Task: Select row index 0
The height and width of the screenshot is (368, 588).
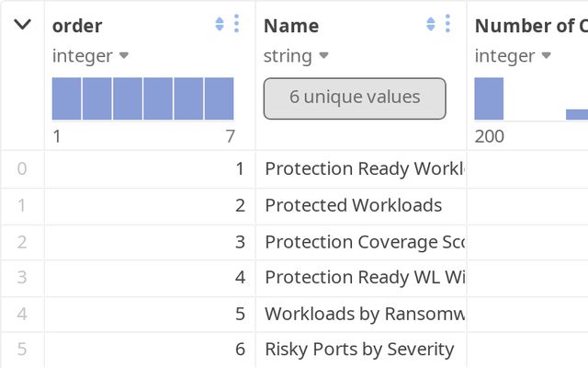Action: [22, 168]
